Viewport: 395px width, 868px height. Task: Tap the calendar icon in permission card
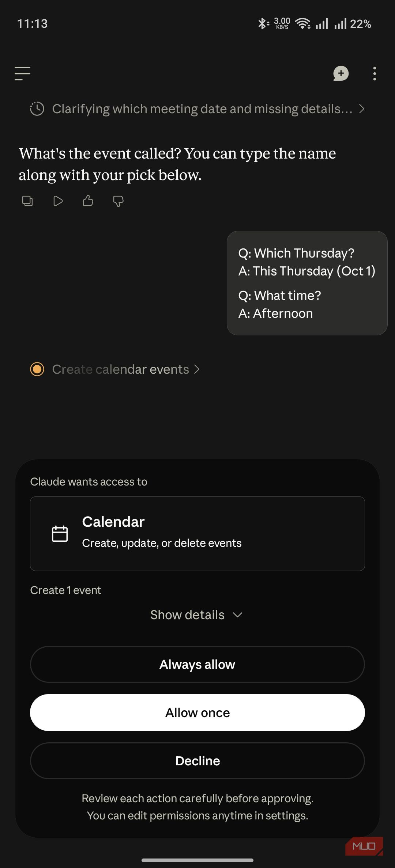point(60,534)
